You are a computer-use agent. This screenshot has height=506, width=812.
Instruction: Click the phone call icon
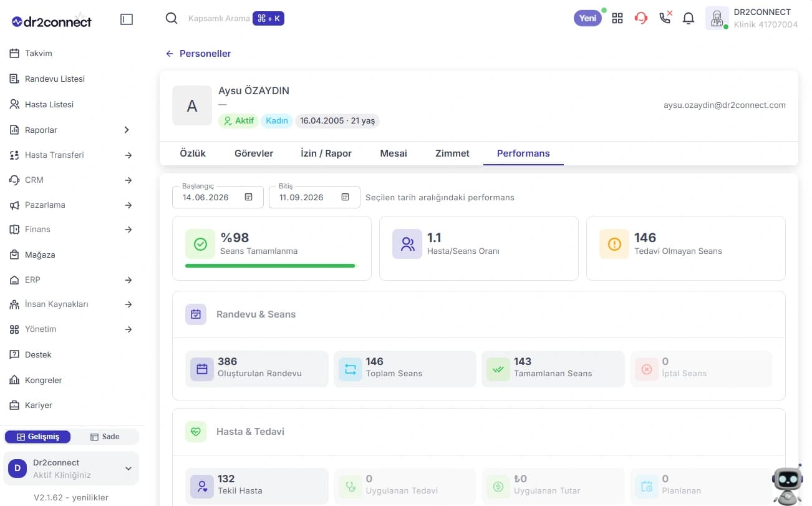pos(665,17)
